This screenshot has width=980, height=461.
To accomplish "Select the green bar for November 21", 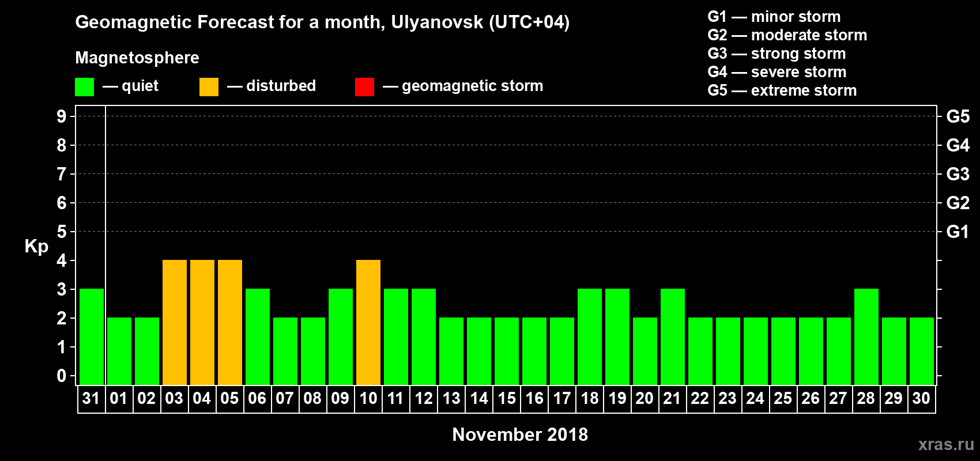I will click(x=673, y=337).
